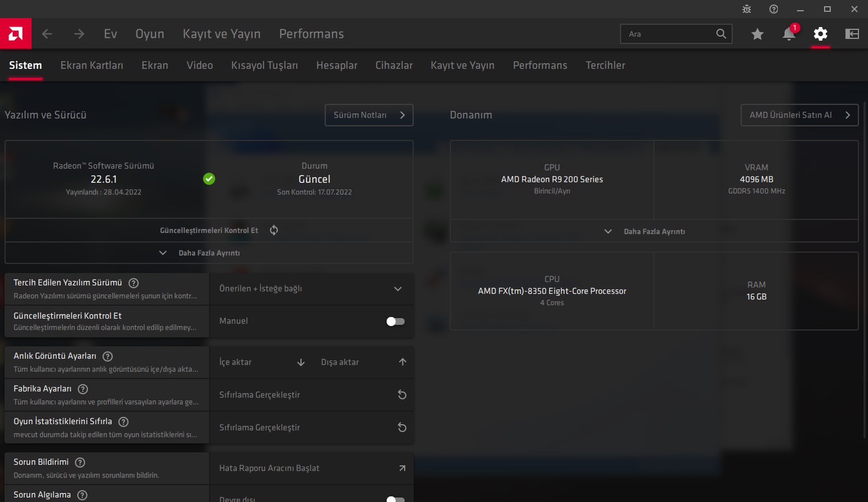Click reset icon in Oyun İstatistiklerini Sıfırla row
The width and height of the screenshot is (868, 502).
point(402,428)
